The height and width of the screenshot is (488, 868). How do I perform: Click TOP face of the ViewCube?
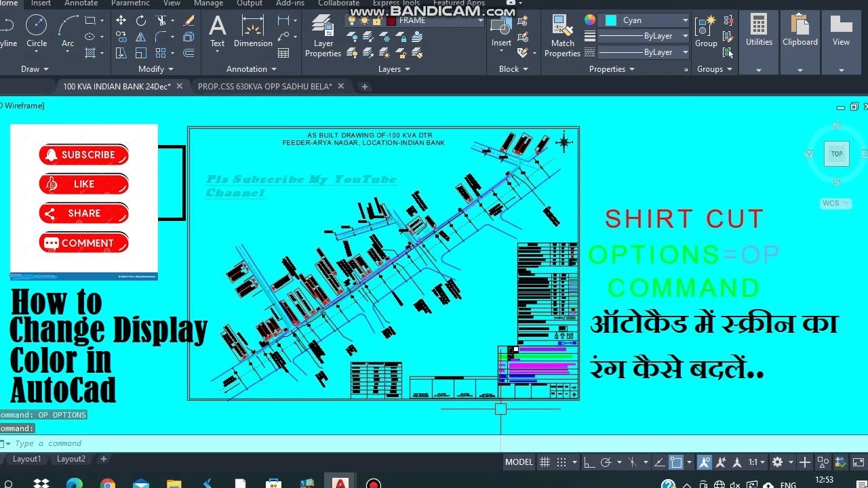[x=837, y=154]
